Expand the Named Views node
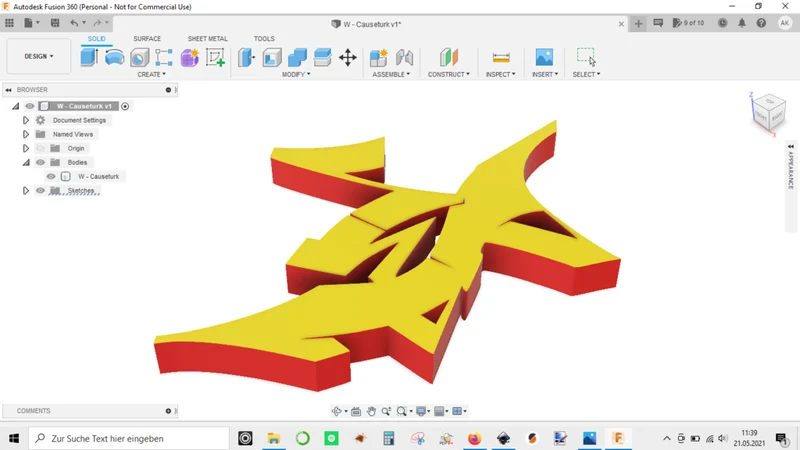 tap(26, 134)
